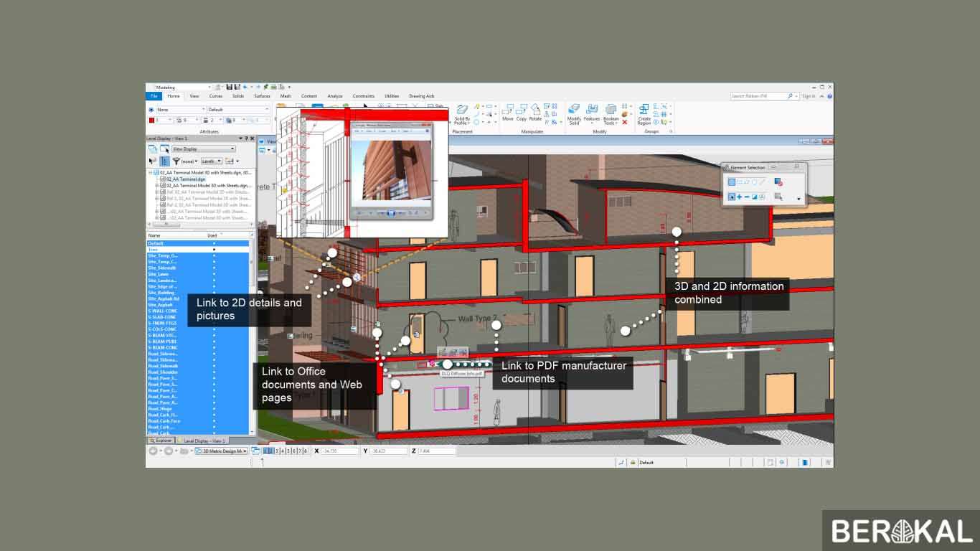980x551 pixels.
Task: Toggle view 5 in the view toggles
Action: (x=288, y=451)
